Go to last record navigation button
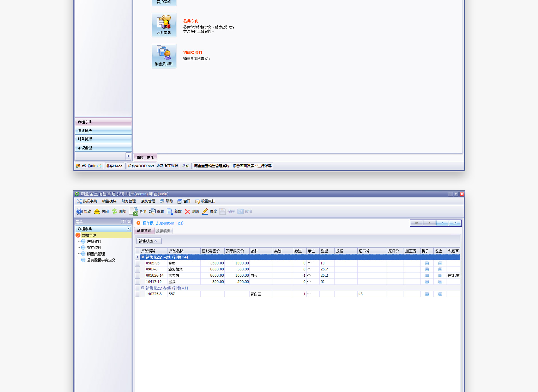This screenshot has height=392, width=538. click(455, 223)
